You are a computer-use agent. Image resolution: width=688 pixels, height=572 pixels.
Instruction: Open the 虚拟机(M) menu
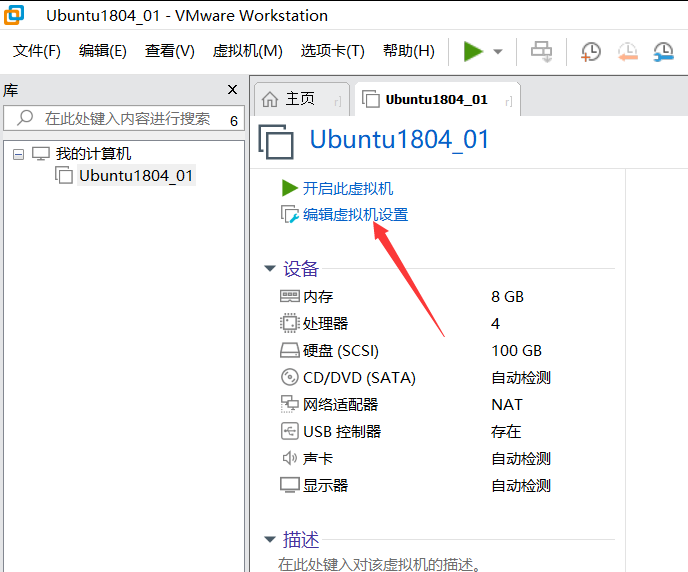(x=247, y=51)
